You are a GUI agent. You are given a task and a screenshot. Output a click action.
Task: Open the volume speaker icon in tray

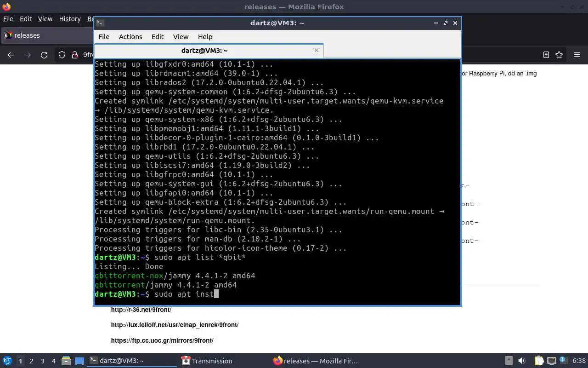pyautogui.click(x=521, y=361)
